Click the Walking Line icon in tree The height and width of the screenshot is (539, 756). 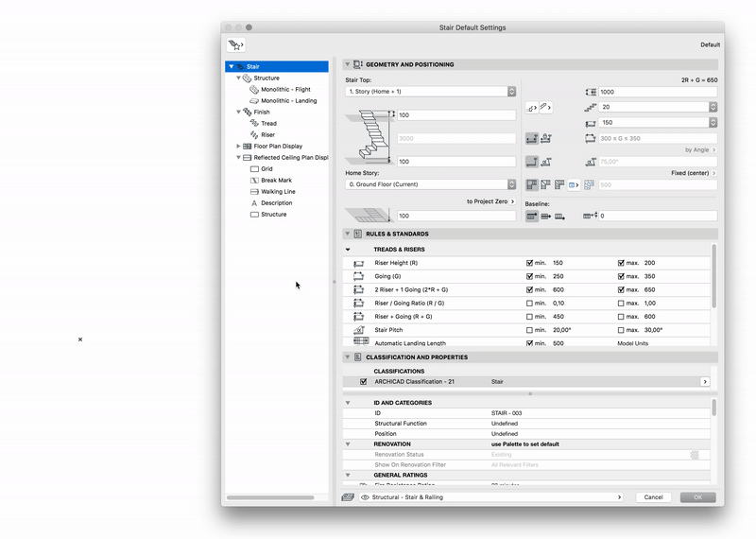coord(254,191)
